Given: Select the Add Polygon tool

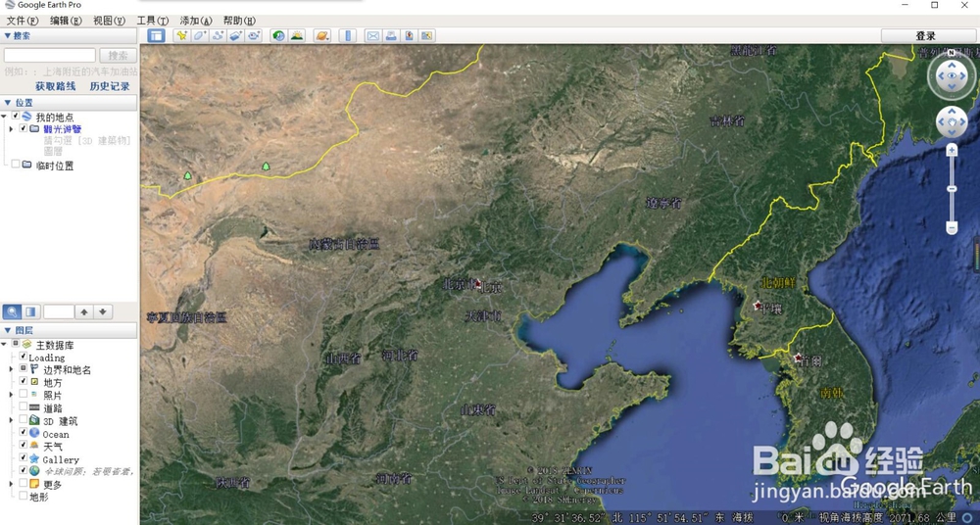Looking at the screenshot, I should [199, 35].
